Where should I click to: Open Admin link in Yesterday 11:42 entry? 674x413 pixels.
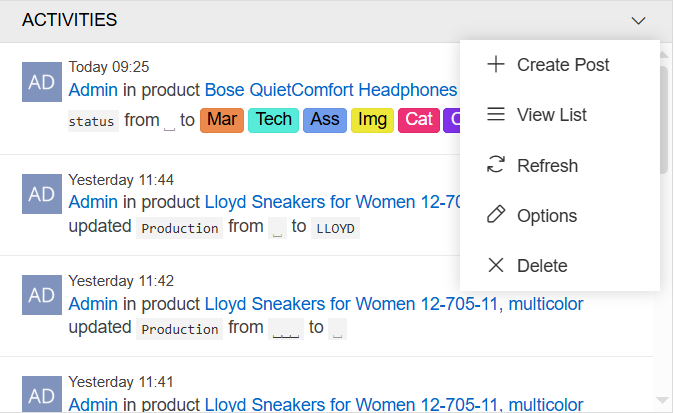93,303
